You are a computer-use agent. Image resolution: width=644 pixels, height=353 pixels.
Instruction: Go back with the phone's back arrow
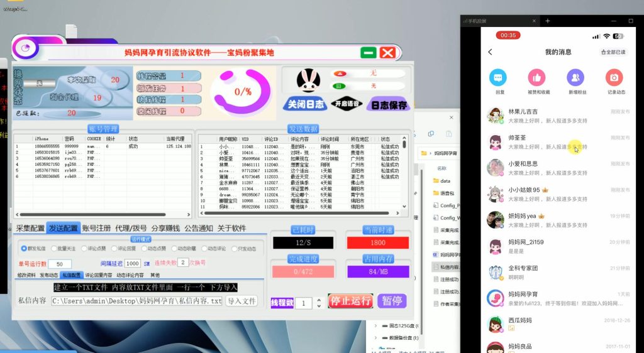click(x=490, y=52)
